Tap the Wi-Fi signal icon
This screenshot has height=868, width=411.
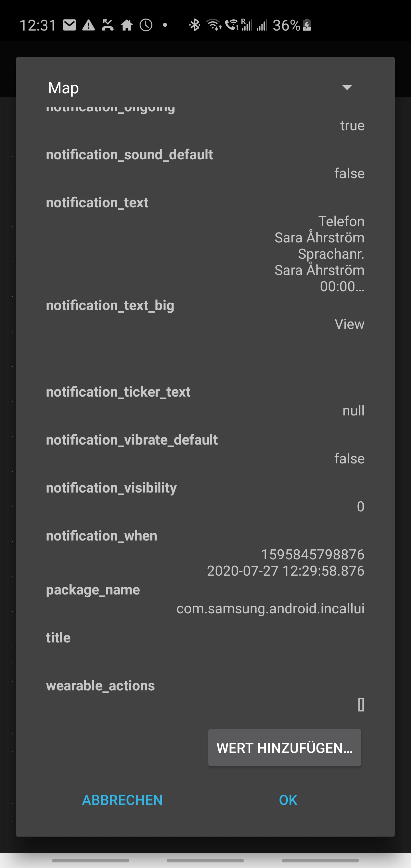tap(215, 25)
